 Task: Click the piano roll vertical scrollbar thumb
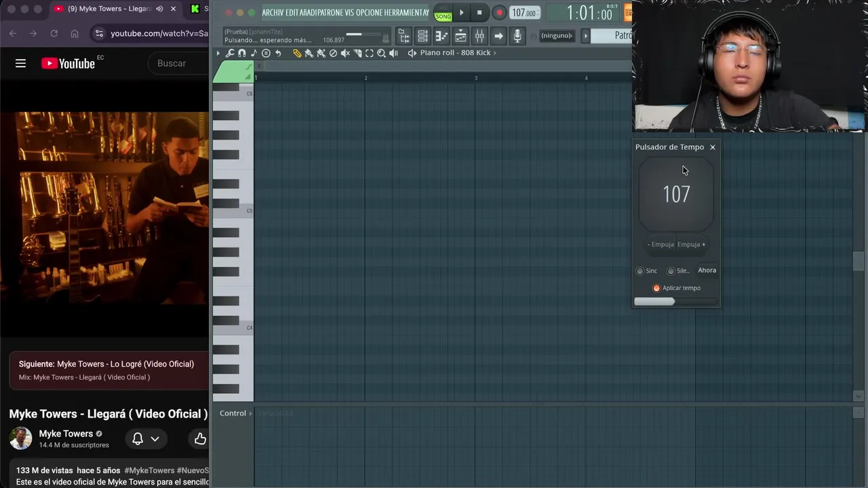[859, 261]
